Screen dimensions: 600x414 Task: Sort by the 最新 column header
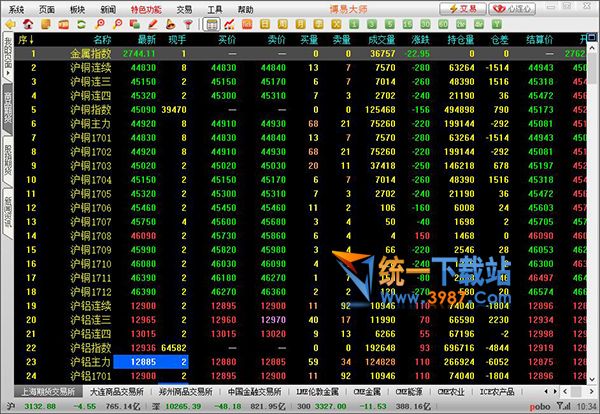(x=147, y=39)
